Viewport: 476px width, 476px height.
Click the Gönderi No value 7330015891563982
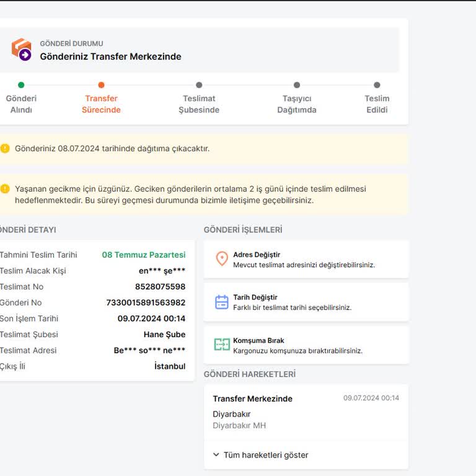pos(146,302)
